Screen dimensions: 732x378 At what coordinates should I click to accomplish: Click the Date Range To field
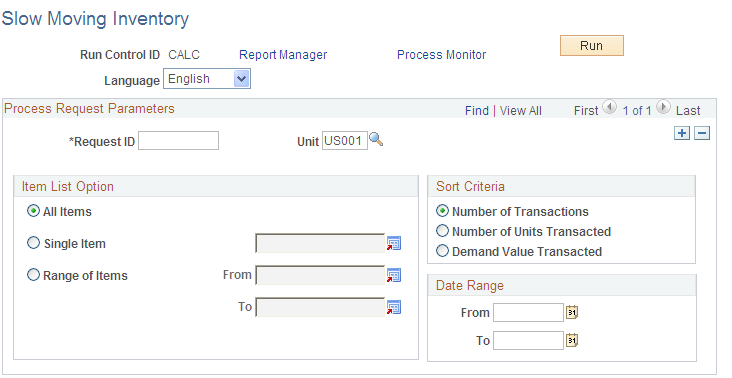528,340
